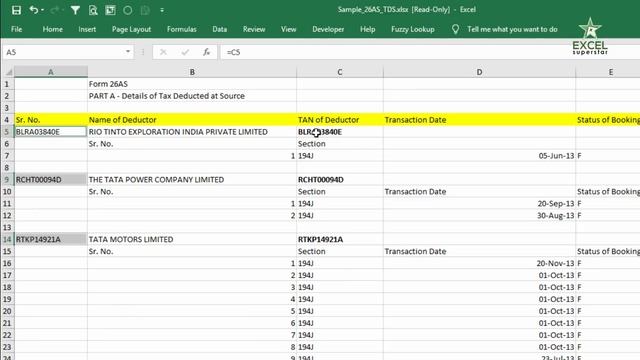Click the Filter funnel icon
The width and height of the screenshot is (640, 360).
pos(75,10)
